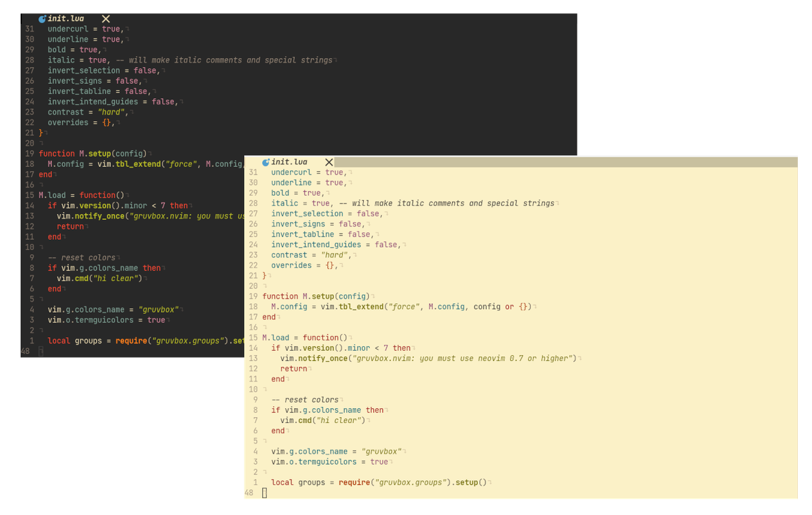Click the Lua icon on the light editor's tab
The width and height of the screenshot is (812, 515).
(x=265, y=162)
